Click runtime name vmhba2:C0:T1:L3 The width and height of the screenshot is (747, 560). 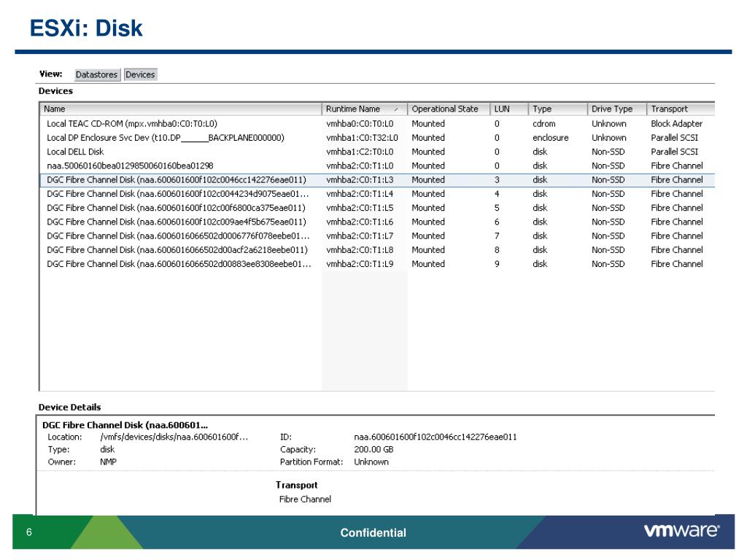[x=360, y=180]
